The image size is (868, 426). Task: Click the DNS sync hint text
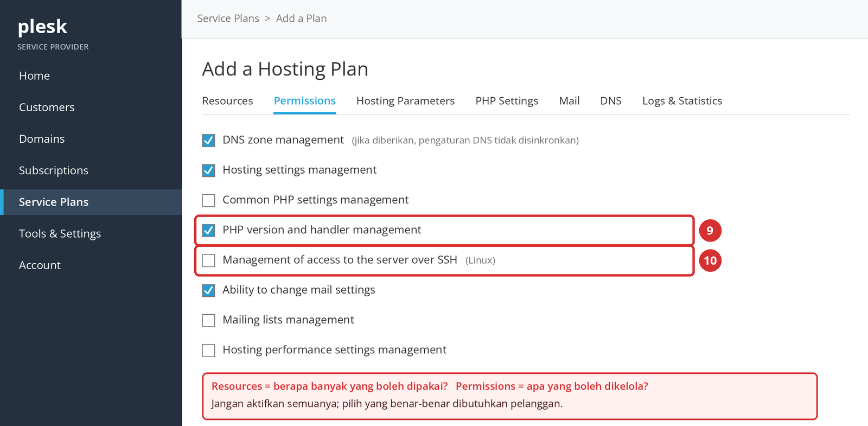(465, 141)
